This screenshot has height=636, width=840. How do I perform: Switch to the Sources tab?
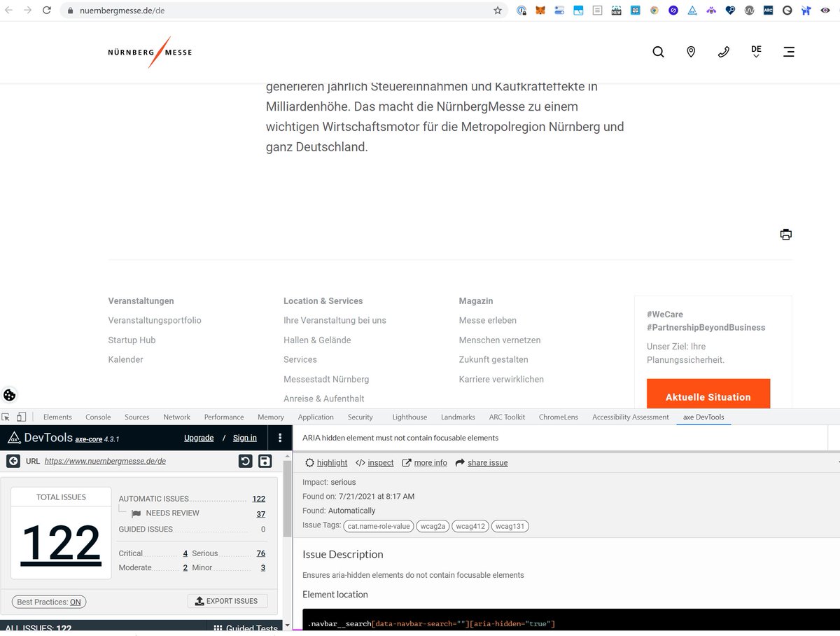(137, 417)
